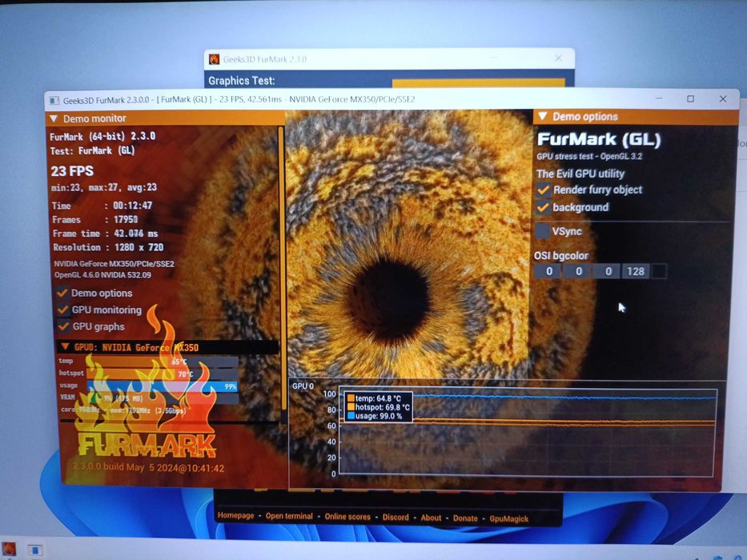
Task: Click the graph legend hotspot: 69.8 °C
Action: [x=382, y=407]
